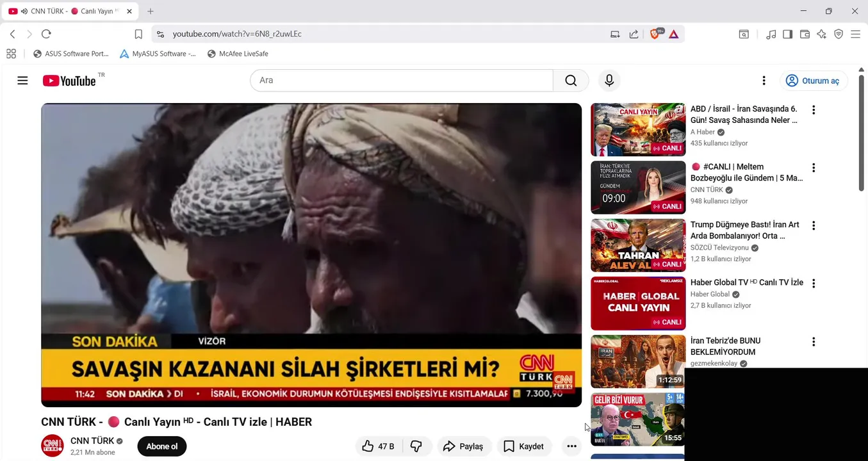Click the live video player
Image resolution: width=868 pixels, height=461 pixels.
[x=311, y=255]
